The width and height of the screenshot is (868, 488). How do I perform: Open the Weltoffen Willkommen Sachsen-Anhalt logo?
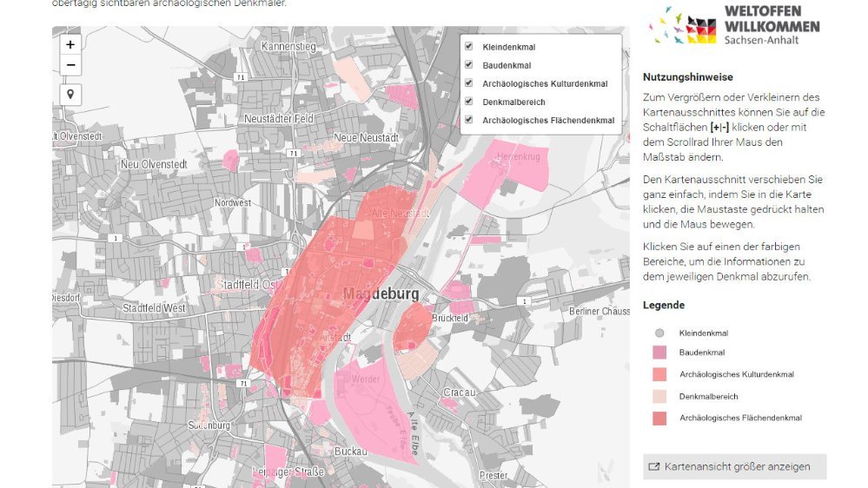(734, 25)
